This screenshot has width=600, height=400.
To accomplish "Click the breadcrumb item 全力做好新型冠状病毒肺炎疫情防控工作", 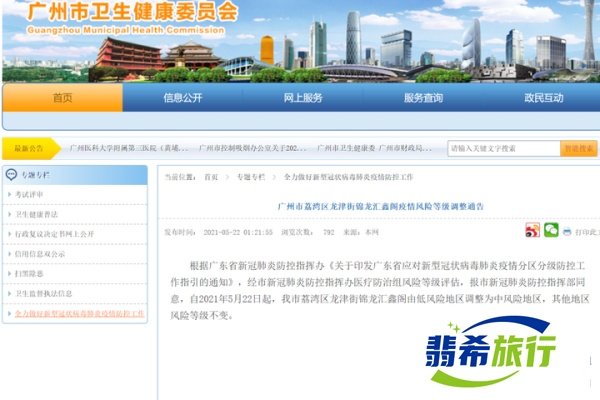I will [348, 177].
